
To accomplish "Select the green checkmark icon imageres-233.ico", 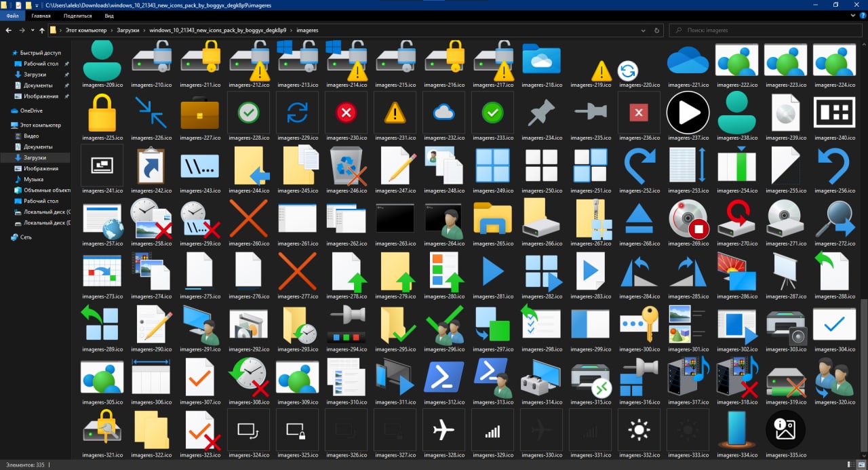I will click(x=493, y=113).
